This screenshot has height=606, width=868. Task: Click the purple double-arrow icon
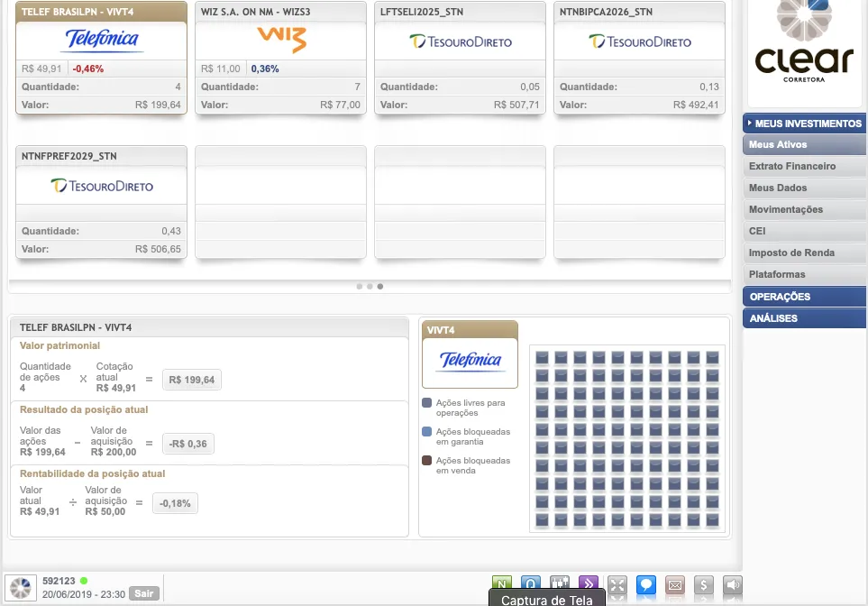(589, 584)
